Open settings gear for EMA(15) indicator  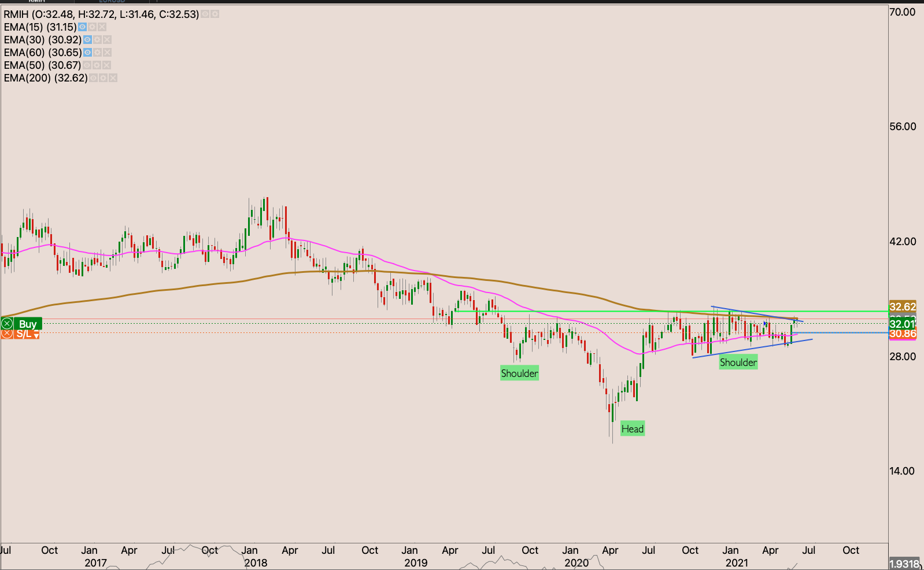93,27
